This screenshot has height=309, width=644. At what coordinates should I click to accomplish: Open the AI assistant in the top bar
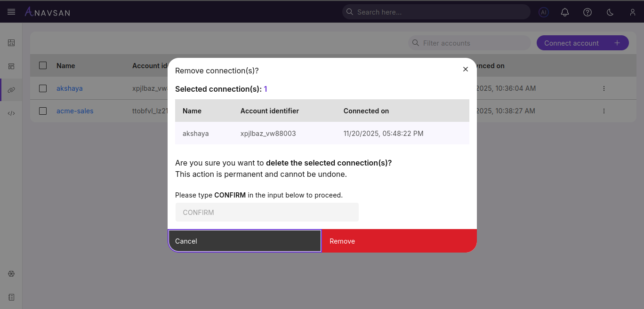(x=543, y=12)
